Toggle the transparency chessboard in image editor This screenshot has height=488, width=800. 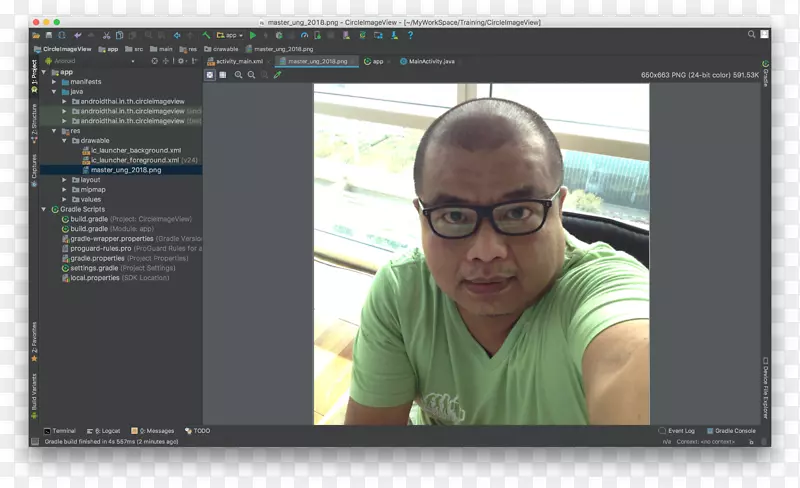pyautogui.click(x=210, y=75)
